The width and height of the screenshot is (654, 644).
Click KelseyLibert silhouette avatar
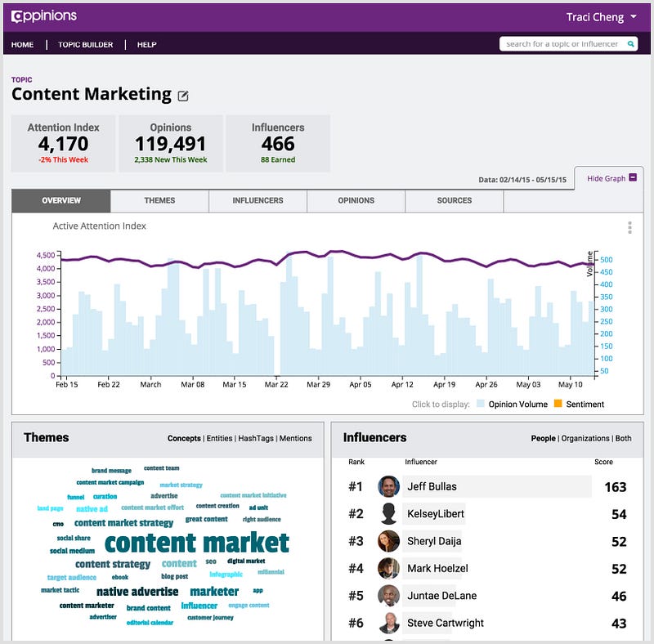[389, 513]
